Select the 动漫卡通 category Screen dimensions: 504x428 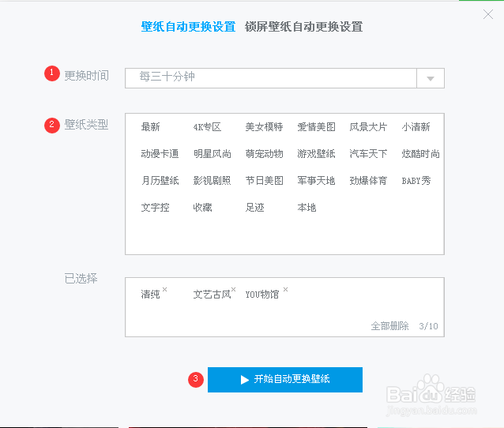tap(160, 154)
